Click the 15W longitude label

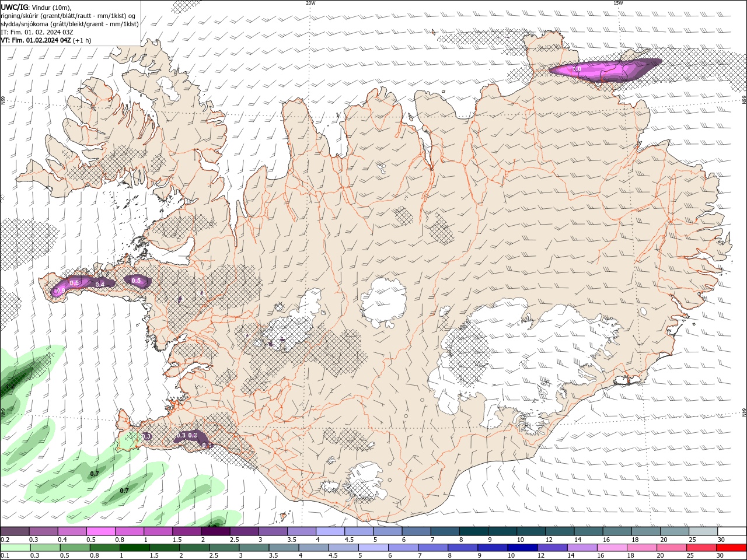pyautogui.click(x=618, y=2)
